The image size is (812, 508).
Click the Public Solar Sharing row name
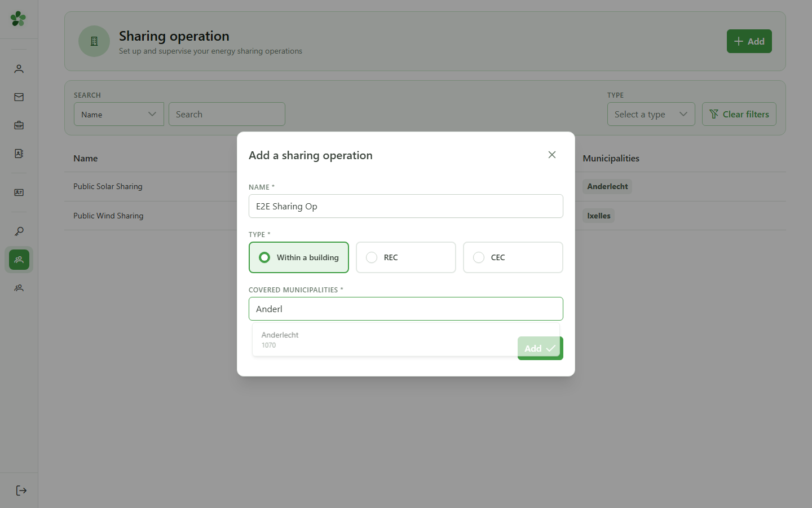[108, 186]
